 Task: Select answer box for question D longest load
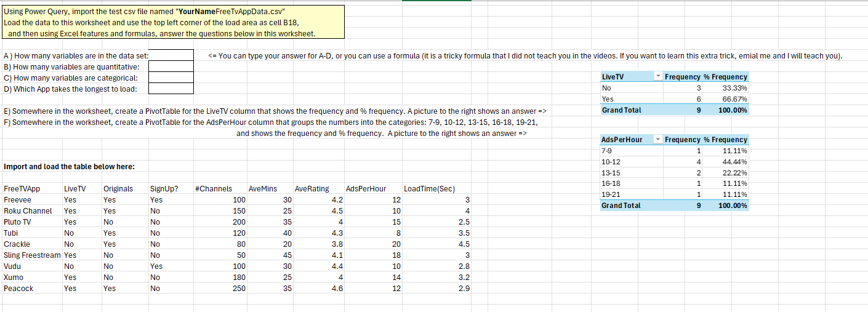coord(171,89)
